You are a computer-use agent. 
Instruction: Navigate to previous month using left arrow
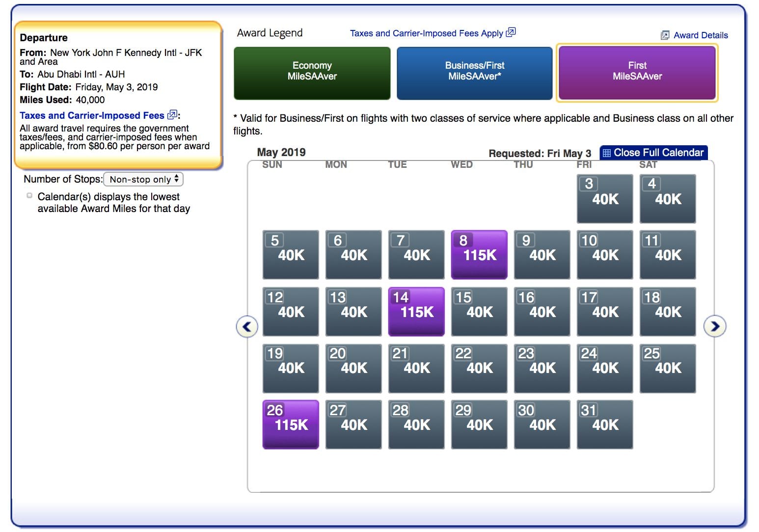point(247,326)
